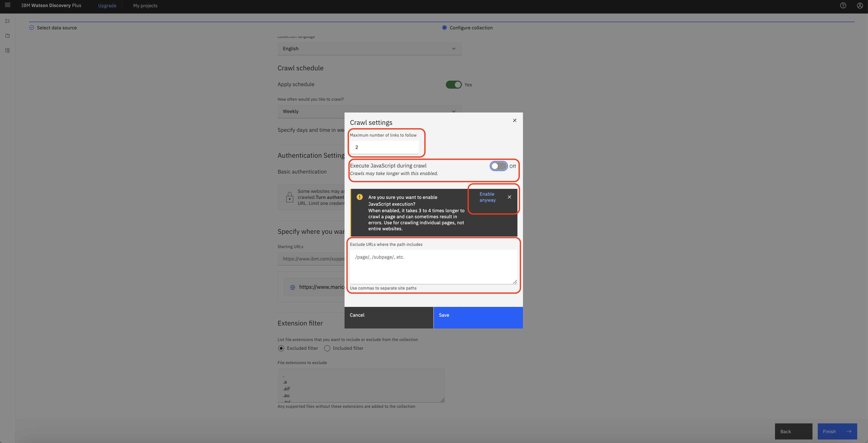This screenshot has width=868, height=443.
Task: Click the 'Crawls may take longer' note
Action: (x=394, y=173)
